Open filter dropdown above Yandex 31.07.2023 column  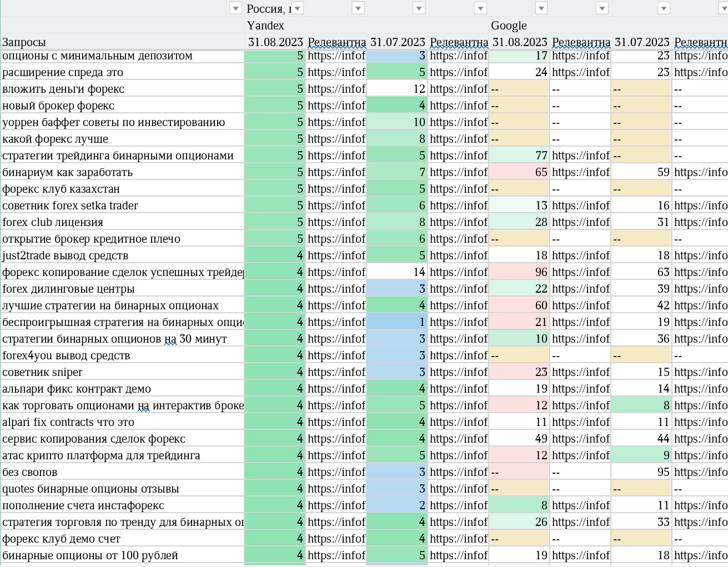click(419, 8)
